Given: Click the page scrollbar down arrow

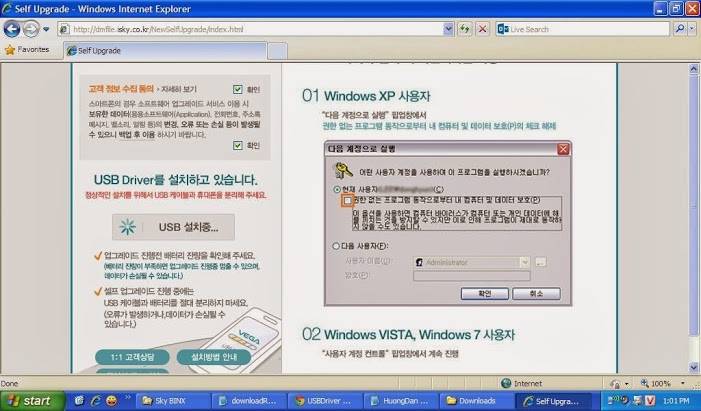Looking at the screenshot, I should coord(693,368).
